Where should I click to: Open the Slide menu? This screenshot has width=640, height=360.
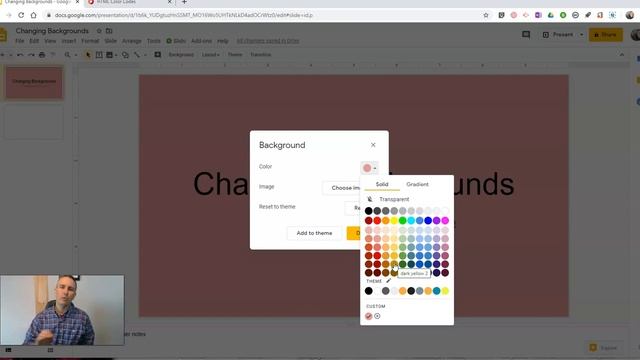pos(110,41)
